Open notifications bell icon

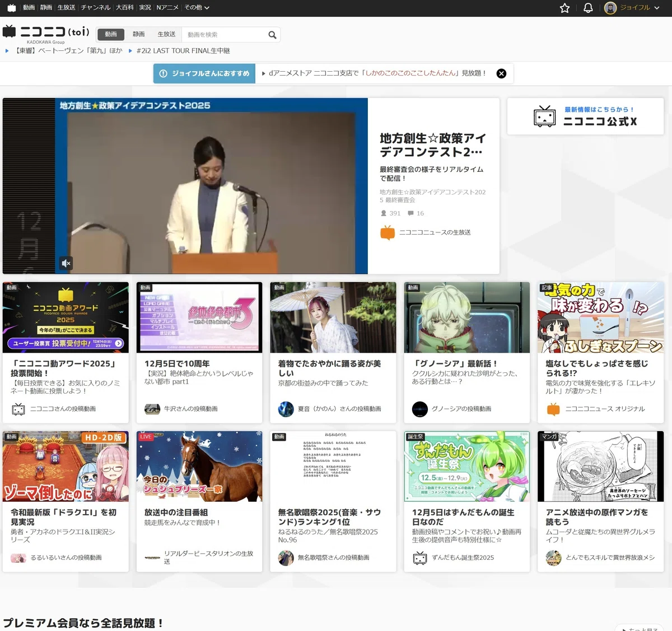(588, 8)
